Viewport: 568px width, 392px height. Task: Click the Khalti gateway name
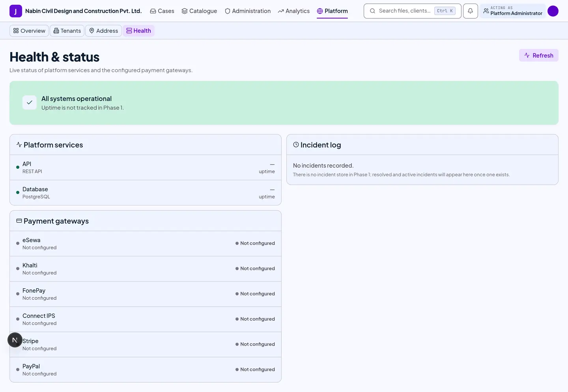coord(30,265)
